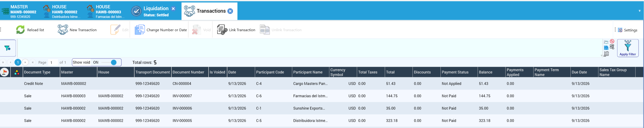Image resolution: width=644 pixels, height=128 pixels.
Task: Click document number INV-000005
Action: click(182, 120)
